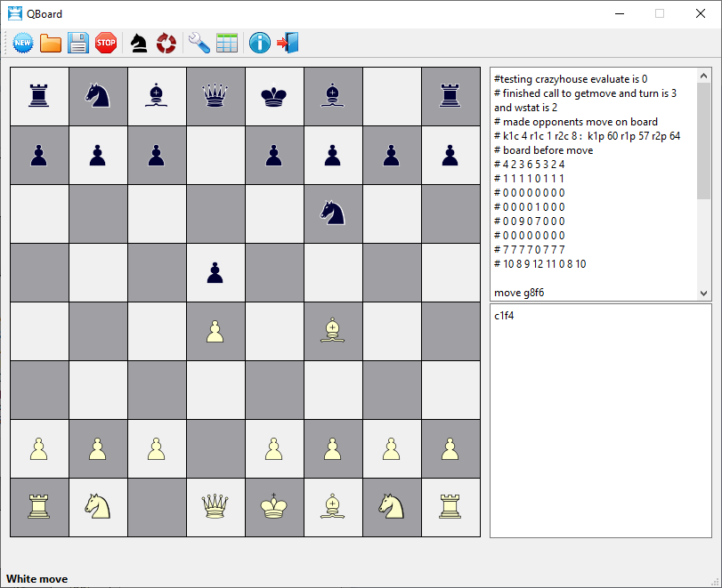
Task: Select the black knight on b8
Action: [x=98, y=96]
